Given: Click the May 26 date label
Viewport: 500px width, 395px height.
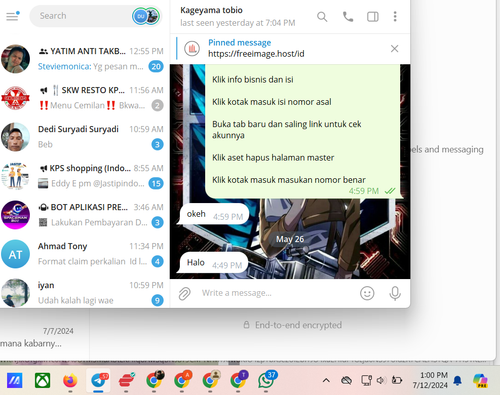Looking at the screenshot, I should pos(290,239).
